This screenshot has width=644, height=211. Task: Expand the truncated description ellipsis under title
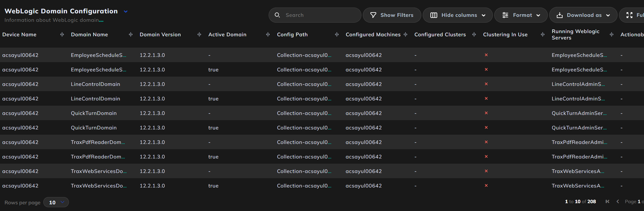(101, 21)
